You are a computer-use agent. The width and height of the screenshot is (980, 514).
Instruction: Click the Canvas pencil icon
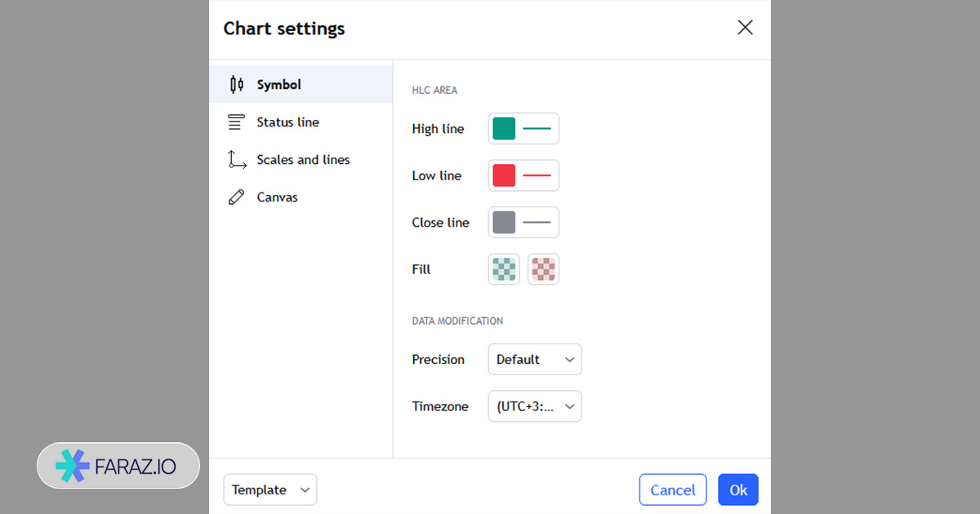coord(237,197)
